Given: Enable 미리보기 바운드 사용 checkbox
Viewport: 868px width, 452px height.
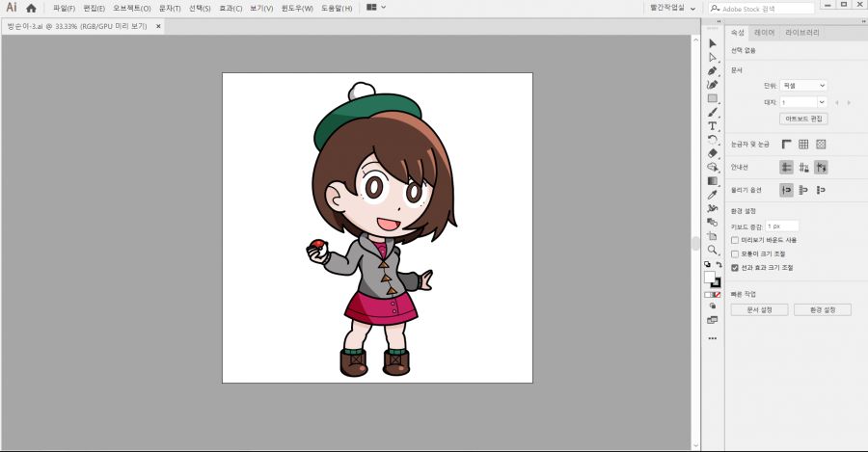Looking at the screenshot, I should 735,240.
